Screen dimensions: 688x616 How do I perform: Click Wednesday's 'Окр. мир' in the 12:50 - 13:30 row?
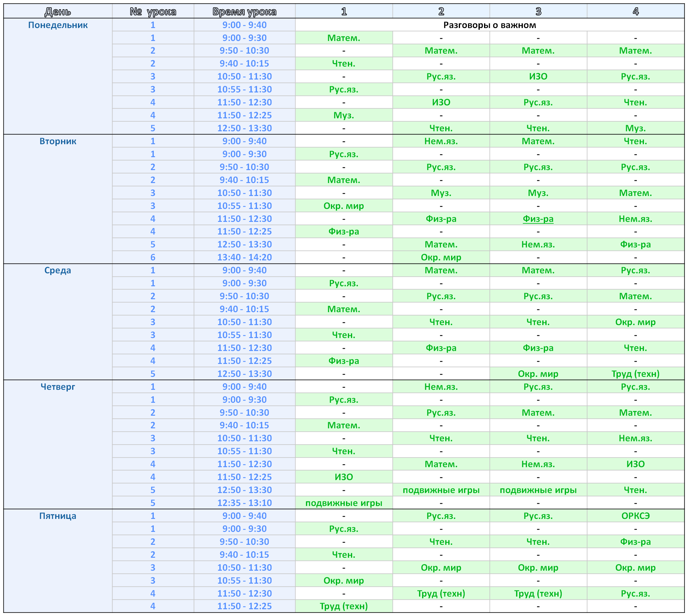point(538,374)
